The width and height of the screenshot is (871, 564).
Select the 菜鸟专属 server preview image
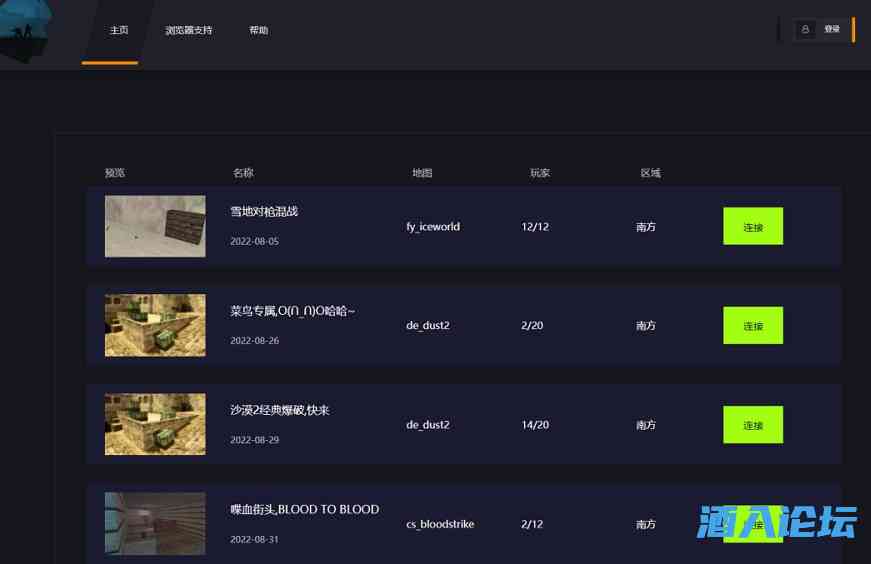[x=155, y=325]
